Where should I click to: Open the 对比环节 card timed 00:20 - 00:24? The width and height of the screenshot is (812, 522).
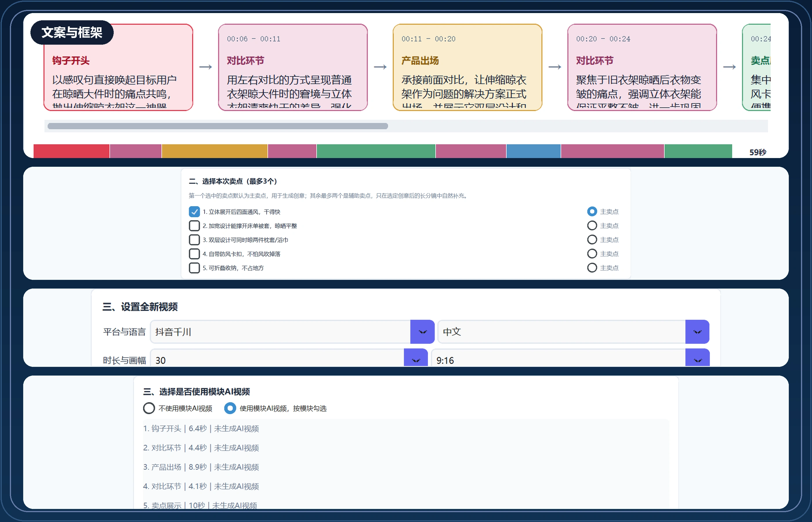pyautogui.click(x=642, y=67)
